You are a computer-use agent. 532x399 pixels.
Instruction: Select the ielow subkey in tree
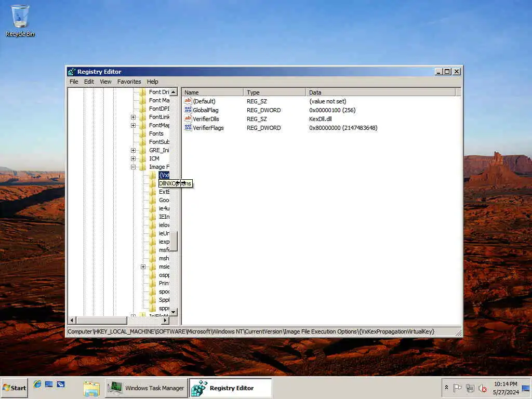164,225
